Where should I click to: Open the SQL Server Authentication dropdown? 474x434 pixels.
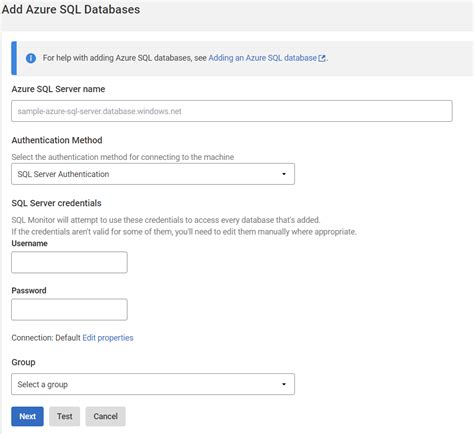point(153,174)
